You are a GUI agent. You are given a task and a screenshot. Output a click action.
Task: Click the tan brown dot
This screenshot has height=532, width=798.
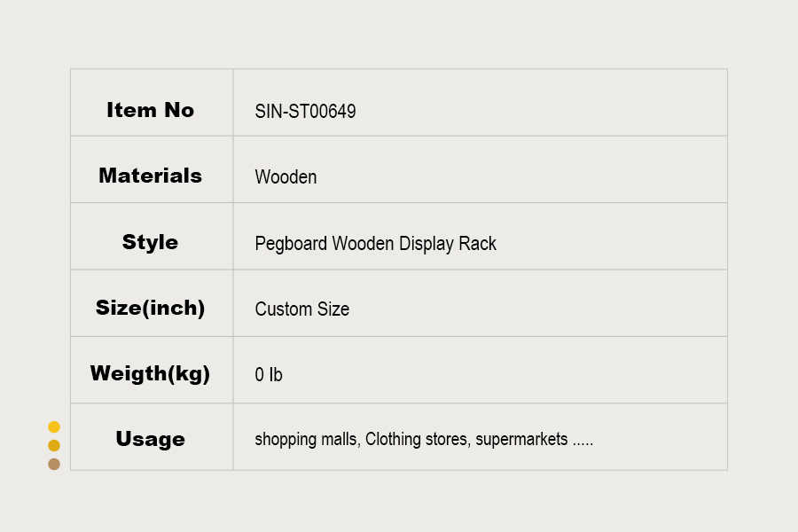point(54,465)
